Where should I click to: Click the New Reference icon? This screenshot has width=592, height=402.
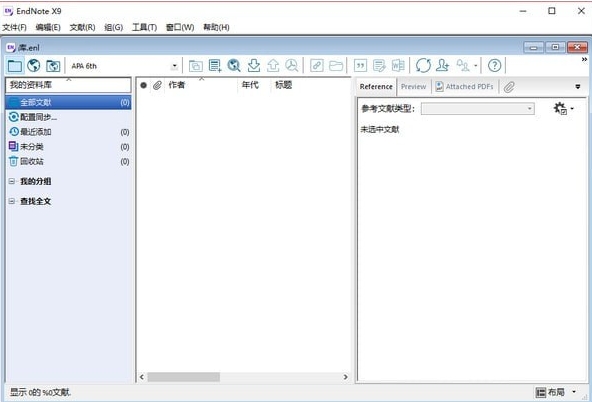[215, 66]
